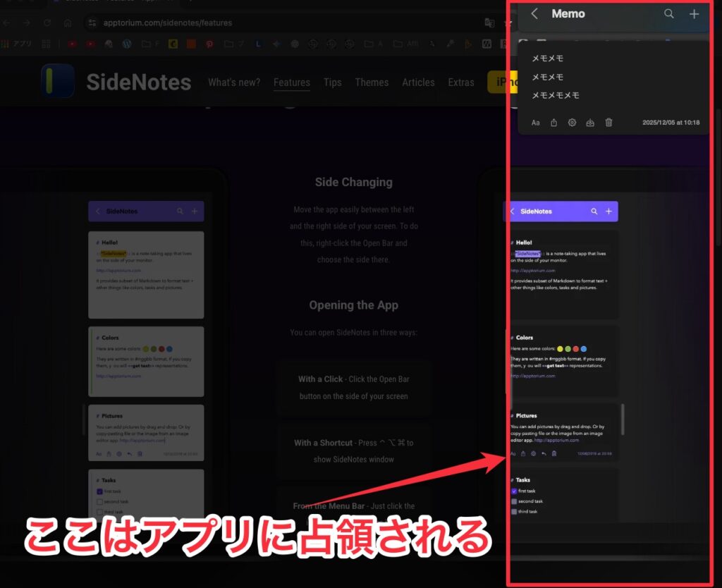Go to the Themes page
Viewport: 722px width, 588px height.
point(372,82)
